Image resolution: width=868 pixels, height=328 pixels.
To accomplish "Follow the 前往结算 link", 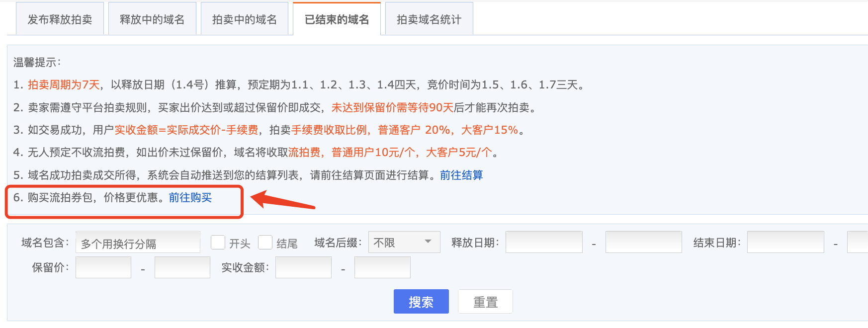I will click(x=461, y=175).
